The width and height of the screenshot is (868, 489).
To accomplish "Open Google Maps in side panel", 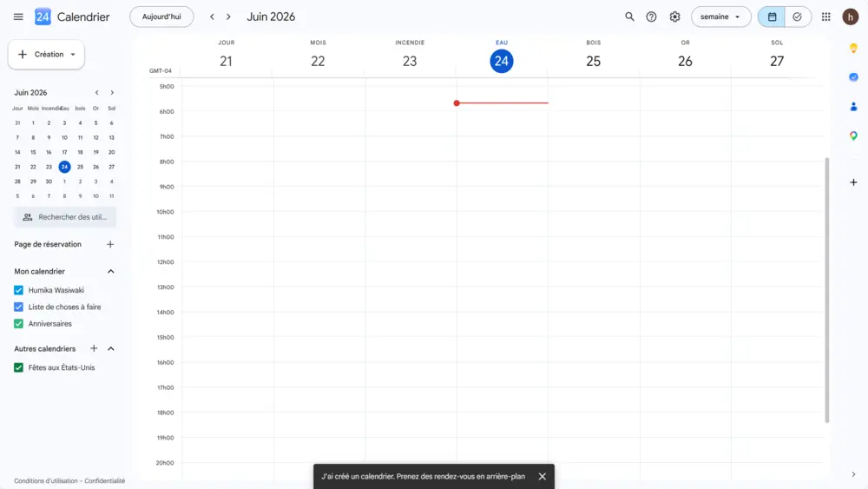I will 853,135.
